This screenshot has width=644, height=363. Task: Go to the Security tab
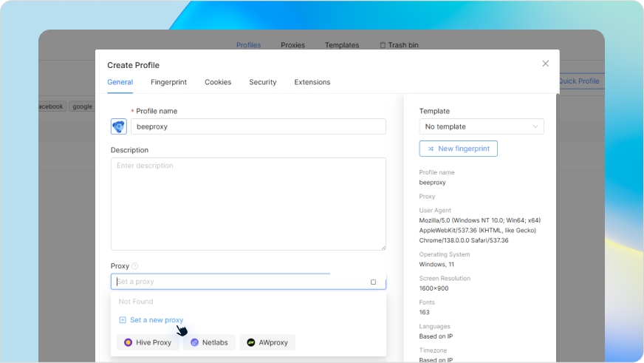pyautogui.click(x=263, y=82)
